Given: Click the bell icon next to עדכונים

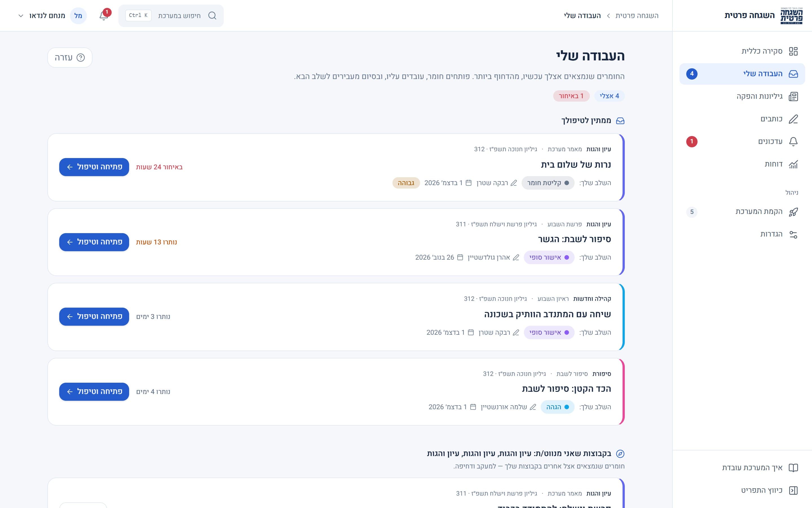Looking at the screenshot, I should click(x=793, y=141).
